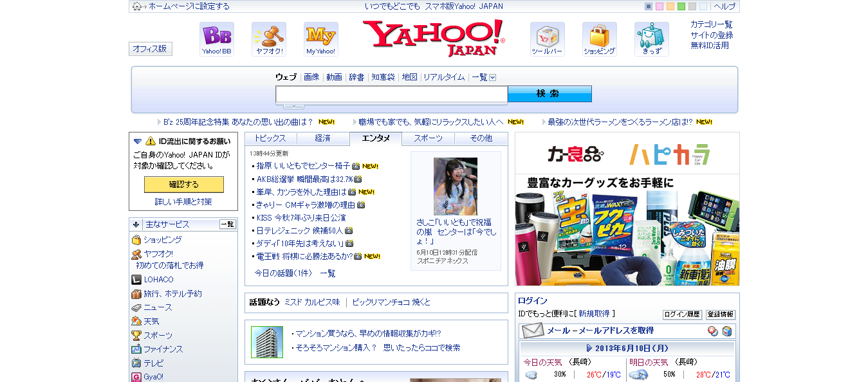
Task: Click the TV icon in sidebar
Action: (x=136, y=363)
